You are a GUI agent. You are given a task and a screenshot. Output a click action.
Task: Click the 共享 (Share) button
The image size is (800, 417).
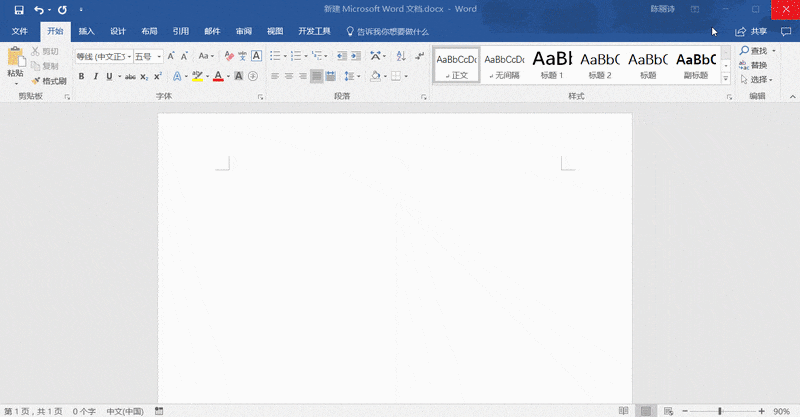(752, 31)
